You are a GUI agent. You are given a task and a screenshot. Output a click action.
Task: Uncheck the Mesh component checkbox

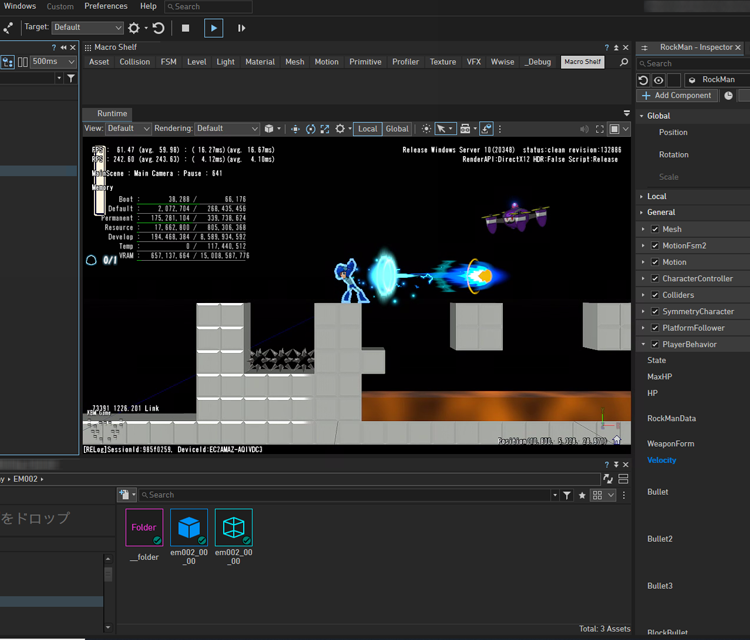[654, 230]
